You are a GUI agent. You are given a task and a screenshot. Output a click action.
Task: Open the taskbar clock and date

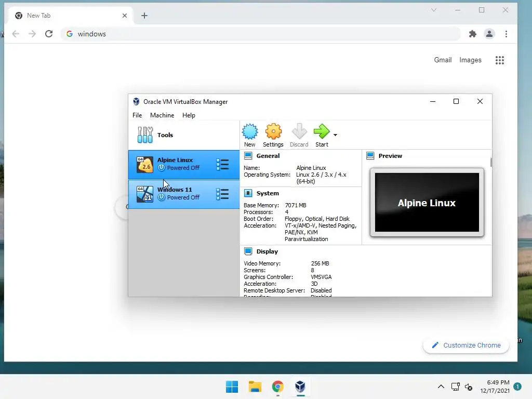point(495,387)
